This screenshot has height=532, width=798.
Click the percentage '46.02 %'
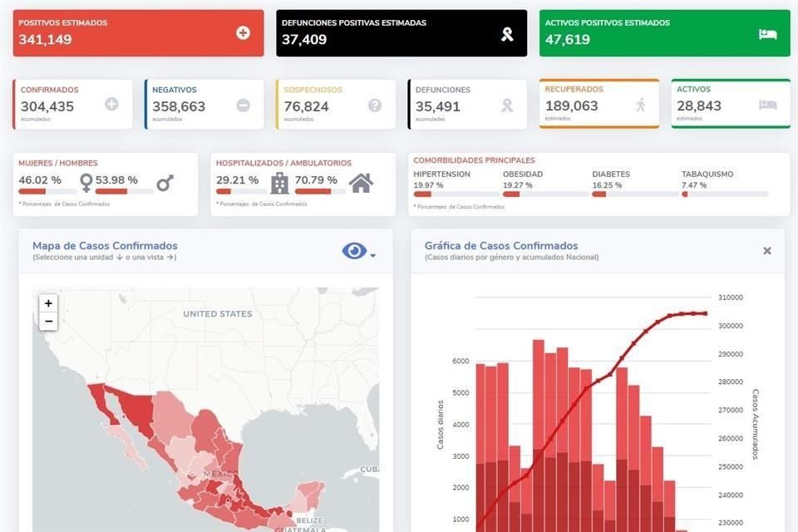(40, 180)
